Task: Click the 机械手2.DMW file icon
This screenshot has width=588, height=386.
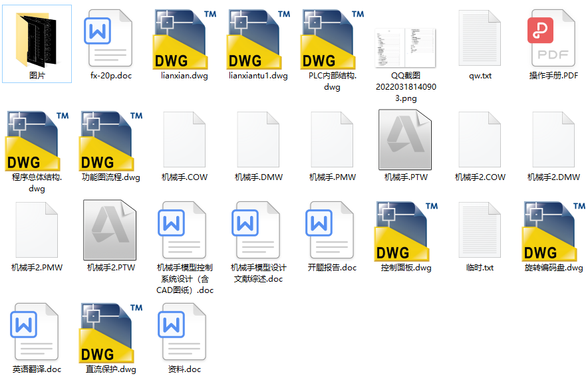Action: (x=553, y=140)
